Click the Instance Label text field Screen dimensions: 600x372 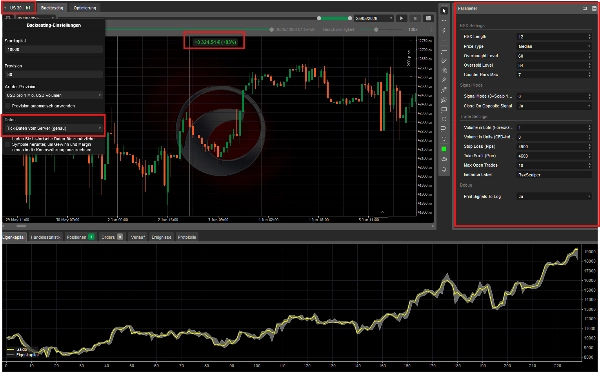[x=554, y=175]
